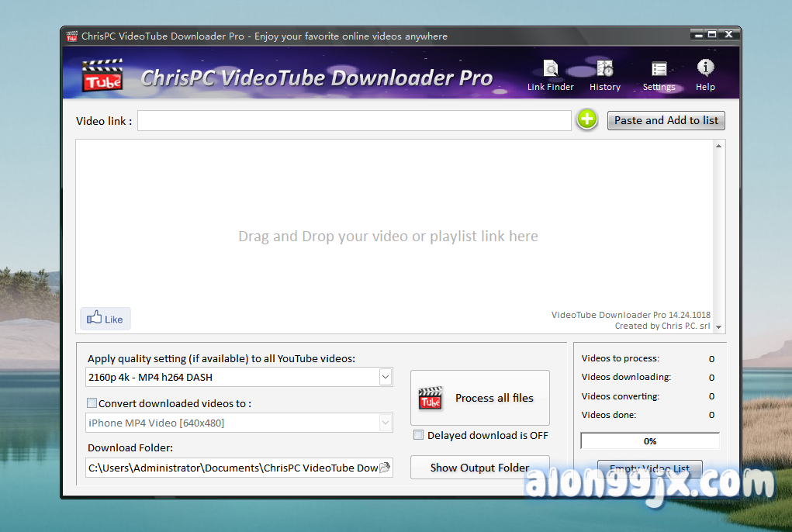Click the Show Output Folder button

[479, 468]
